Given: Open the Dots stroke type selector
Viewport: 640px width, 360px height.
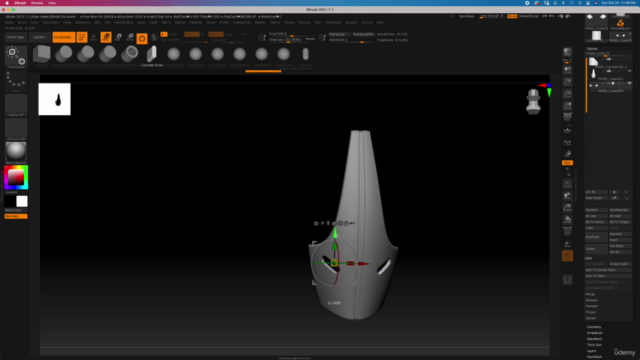Looking at the screenshot, I should tap(16, 81).
